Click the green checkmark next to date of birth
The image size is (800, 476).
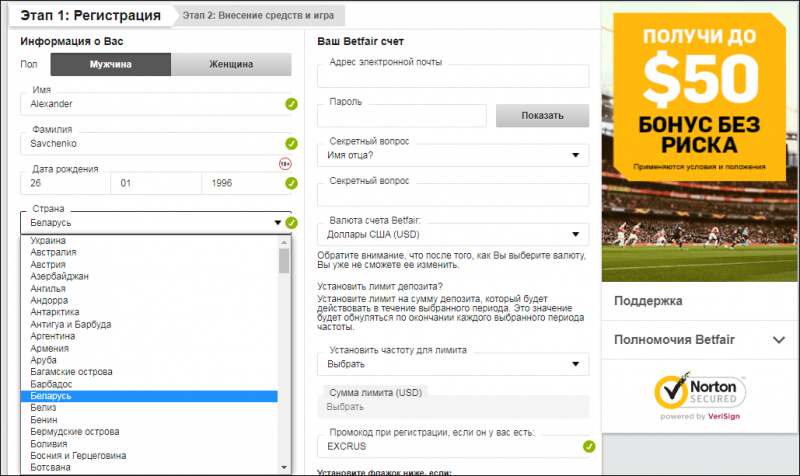291,183
